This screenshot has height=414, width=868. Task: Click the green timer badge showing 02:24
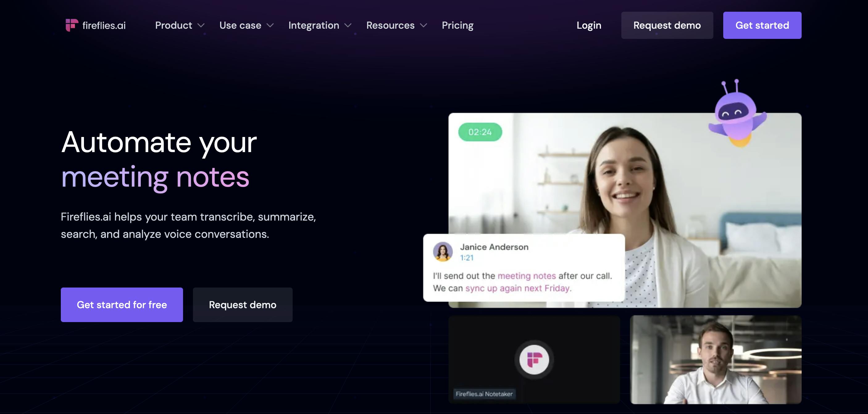click(x=480, y=132)
